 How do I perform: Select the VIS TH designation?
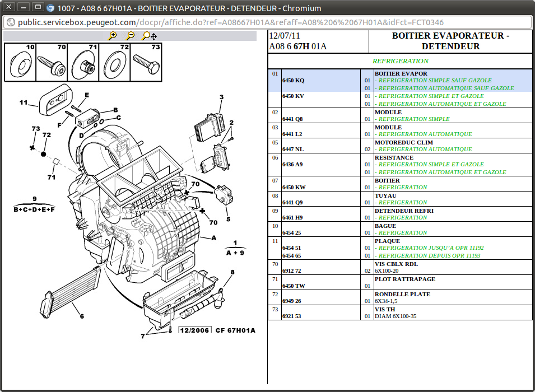pos(385,310)
